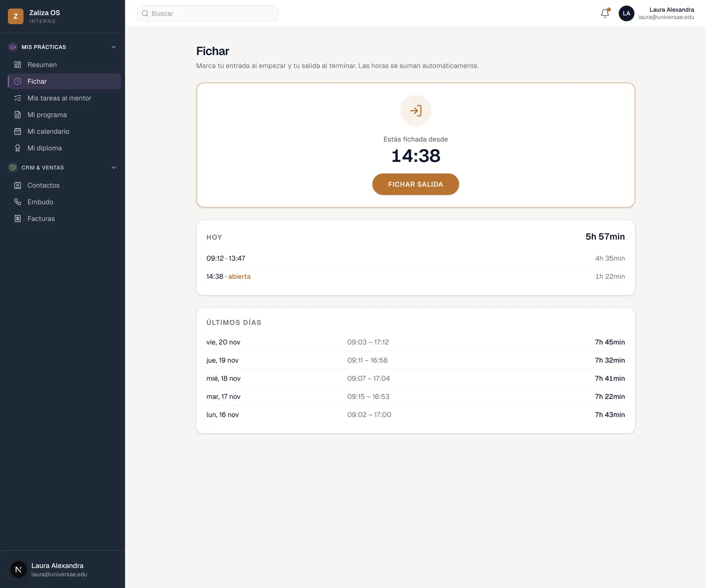This screenshot has height=588, width=706.
Task: Focus the Buscar search field
Action: [208, 14]
